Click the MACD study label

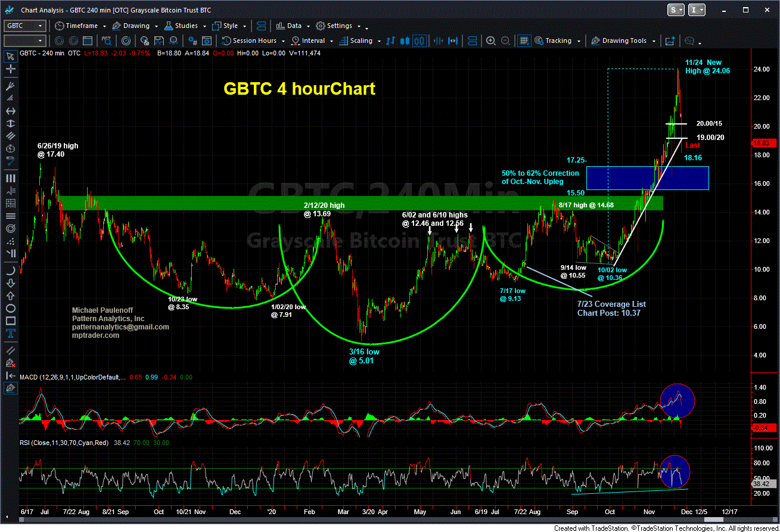[72, 378]
